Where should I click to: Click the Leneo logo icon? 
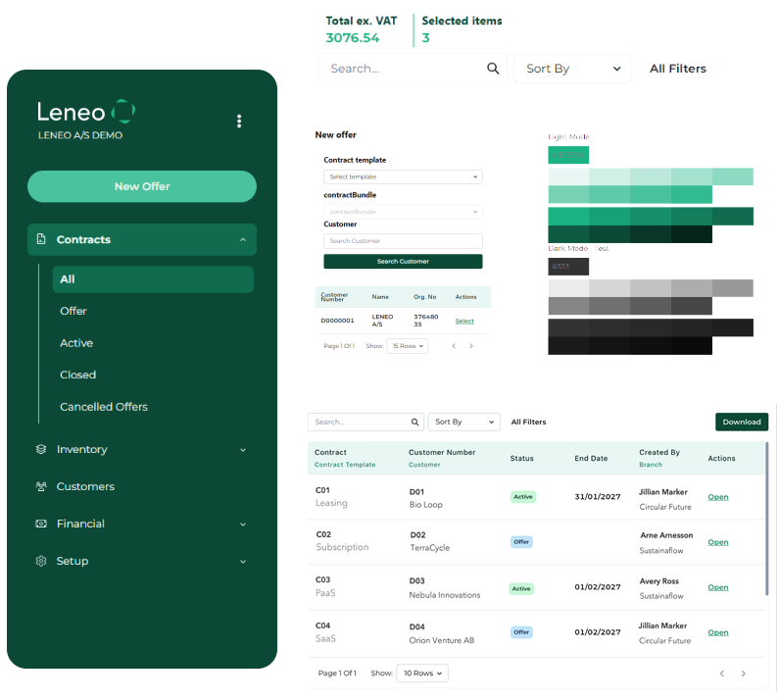[123, 111]
